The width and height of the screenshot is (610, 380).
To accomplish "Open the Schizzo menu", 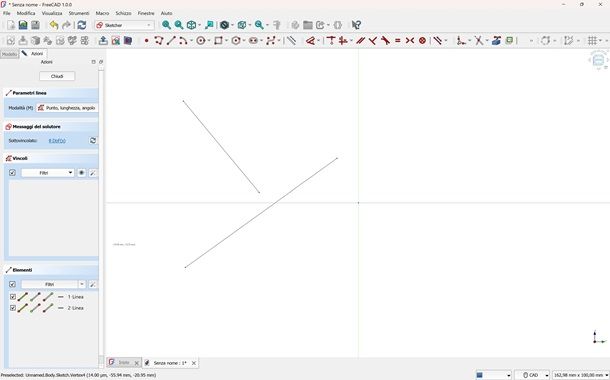I will point(123,13).
